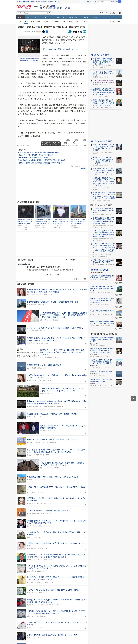Toggle コメント非表示 checkbox
This screenshot has width=138, height=644.
pos(75,279)
